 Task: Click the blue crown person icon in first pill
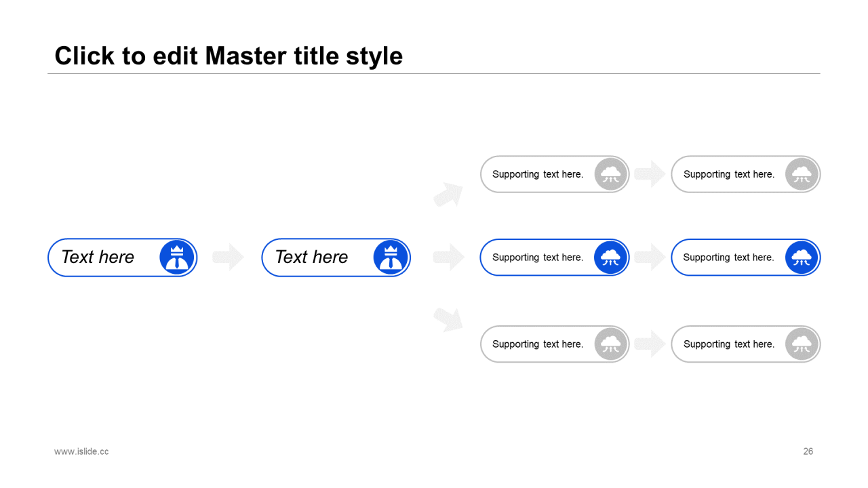[177, 258]
